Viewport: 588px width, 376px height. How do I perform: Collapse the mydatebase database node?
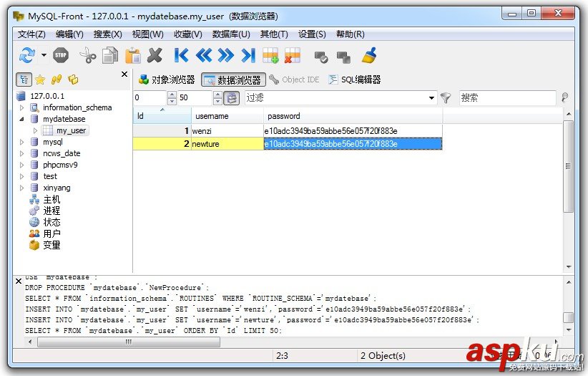21,119
